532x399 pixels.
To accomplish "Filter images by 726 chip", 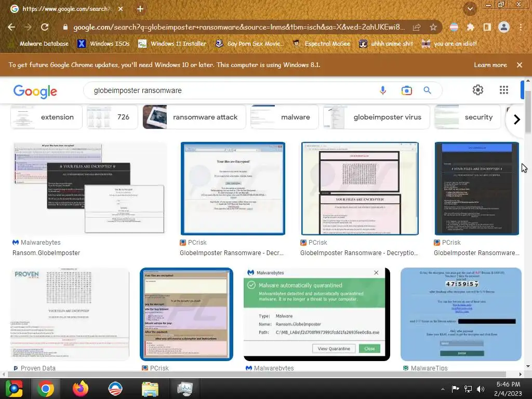I will (x=112, y=117).
